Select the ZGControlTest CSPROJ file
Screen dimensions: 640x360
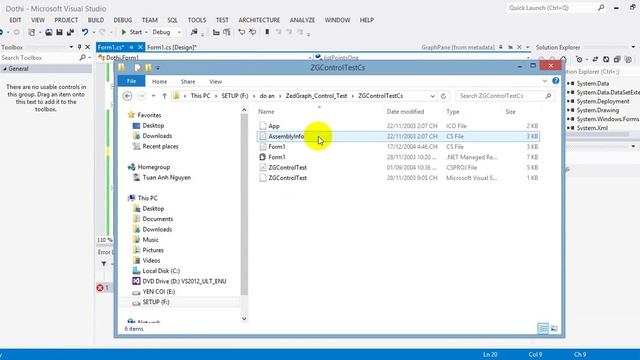pos(398,167)
